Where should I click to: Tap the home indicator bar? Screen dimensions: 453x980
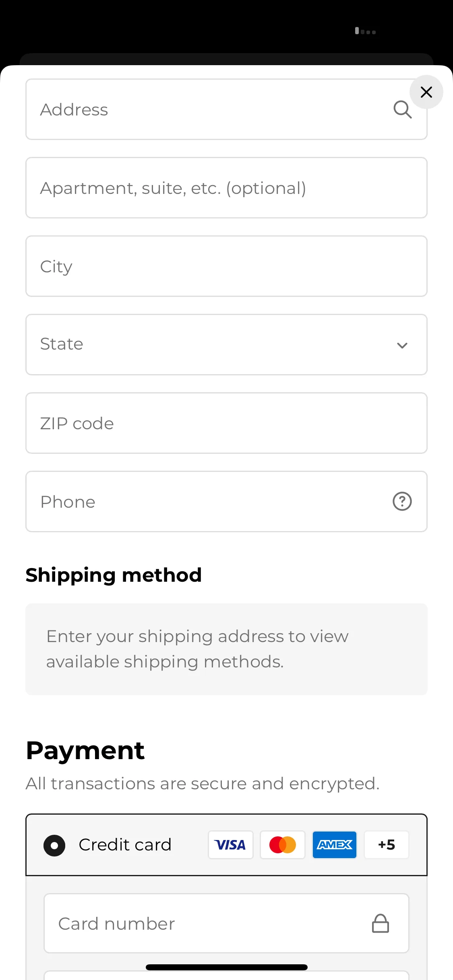coord(226,967)
